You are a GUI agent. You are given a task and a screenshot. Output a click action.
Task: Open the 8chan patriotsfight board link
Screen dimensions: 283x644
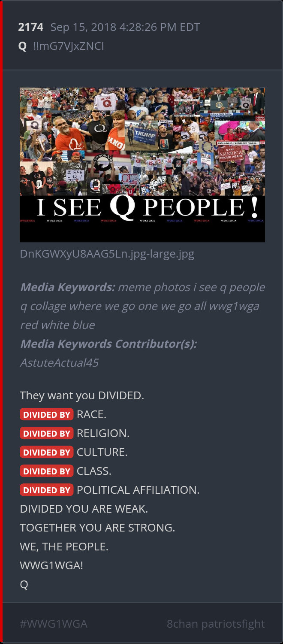coord(216,624)
